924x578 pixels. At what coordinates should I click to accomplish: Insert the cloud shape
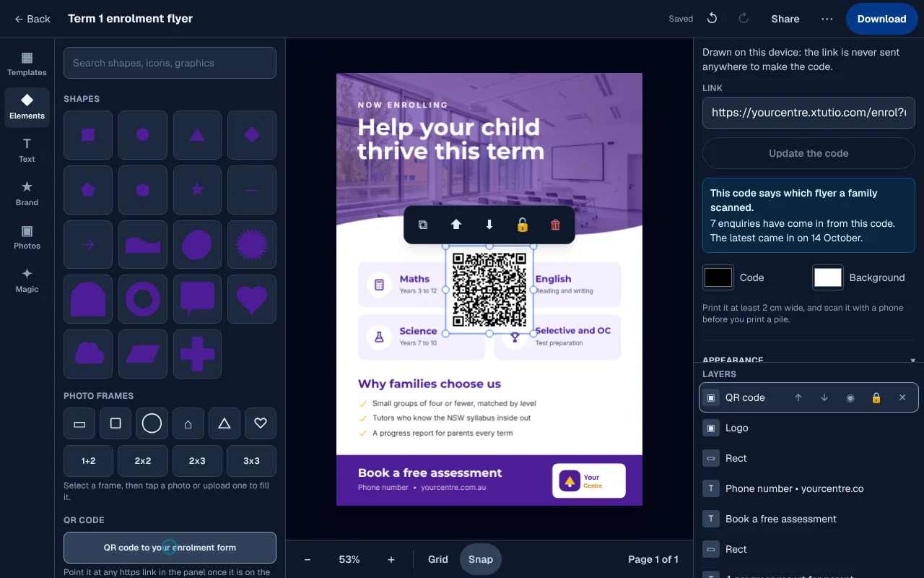point(88,354)
